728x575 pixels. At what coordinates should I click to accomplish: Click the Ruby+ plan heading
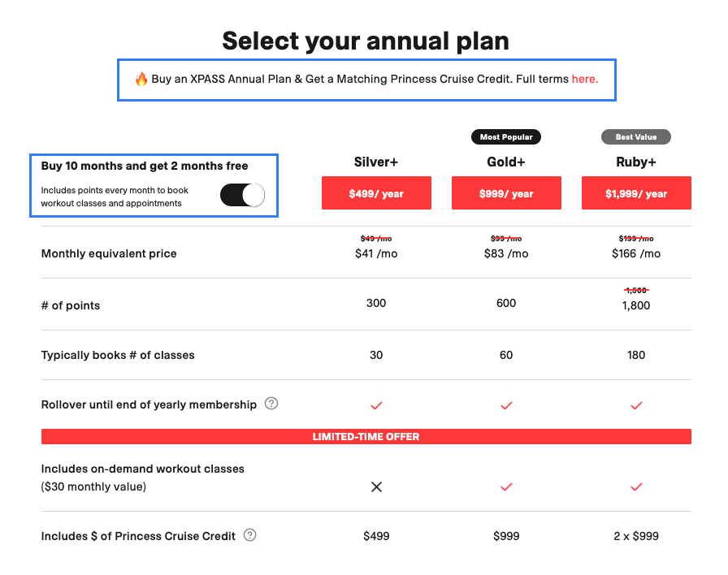636,162
